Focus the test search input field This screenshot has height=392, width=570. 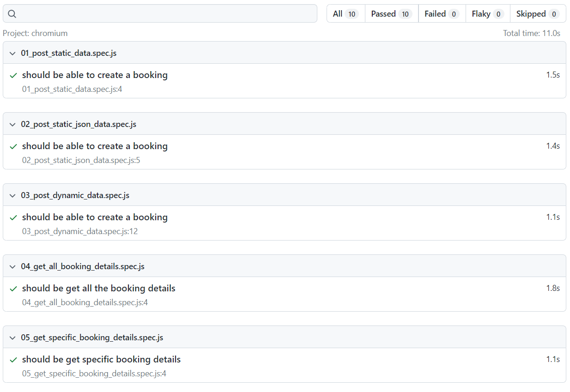click(x=166, y=14)
